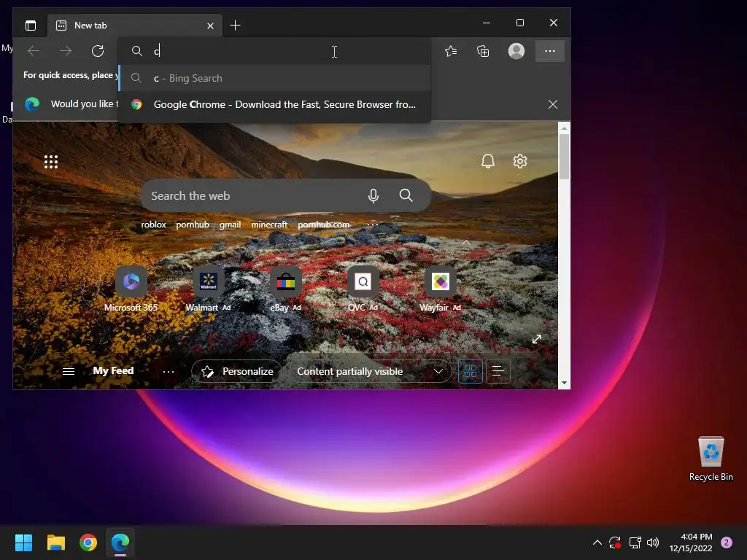Open the volume speaker tray icon

pyautogui.click(x=653, y=542)
